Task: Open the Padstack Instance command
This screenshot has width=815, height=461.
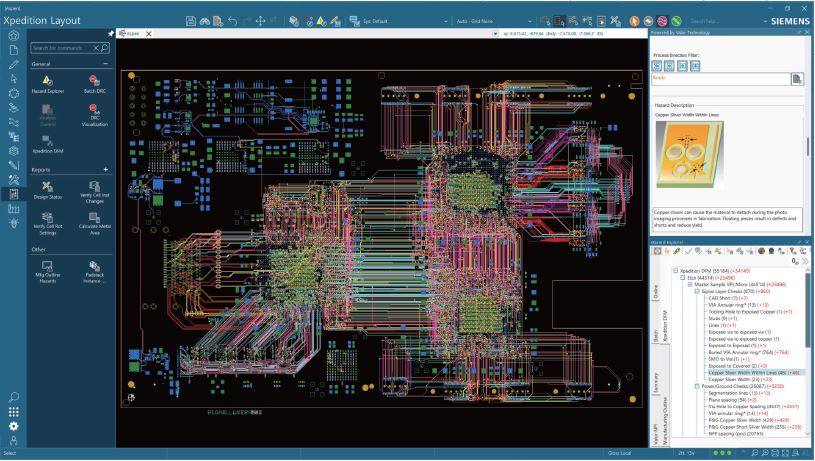Action: point(94,272)
